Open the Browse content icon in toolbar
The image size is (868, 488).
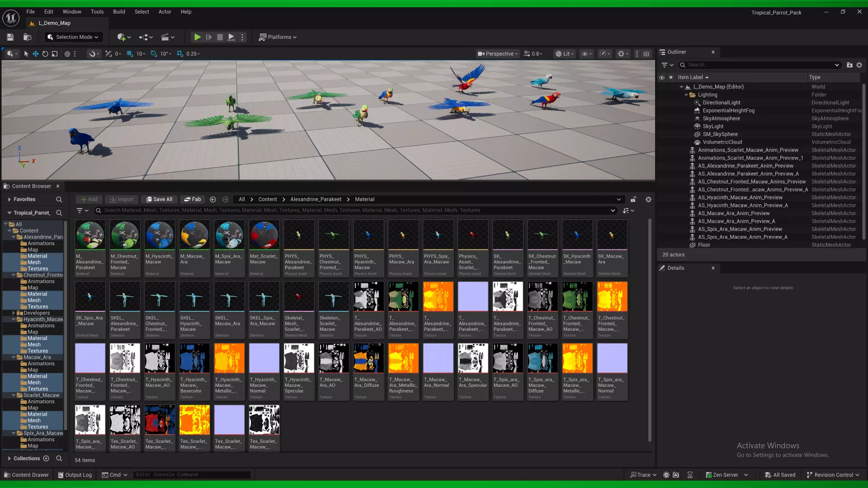click(28, 37)
